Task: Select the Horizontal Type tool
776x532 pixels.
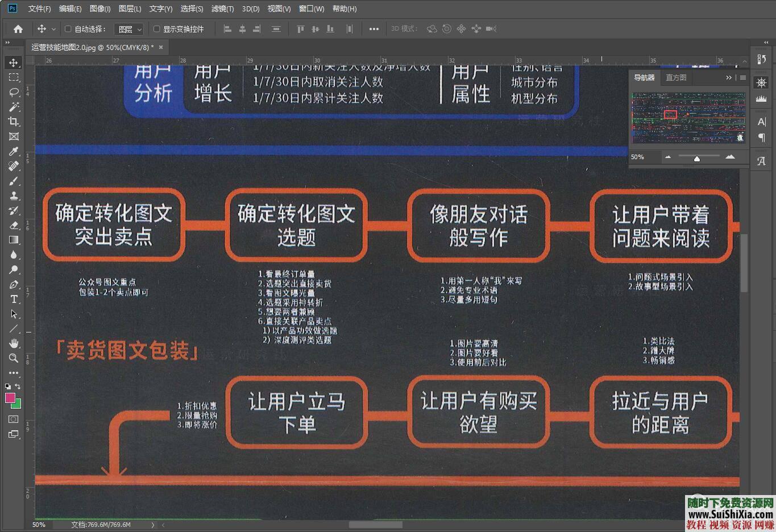Action: pyautogui.click(x=14, y=299)
